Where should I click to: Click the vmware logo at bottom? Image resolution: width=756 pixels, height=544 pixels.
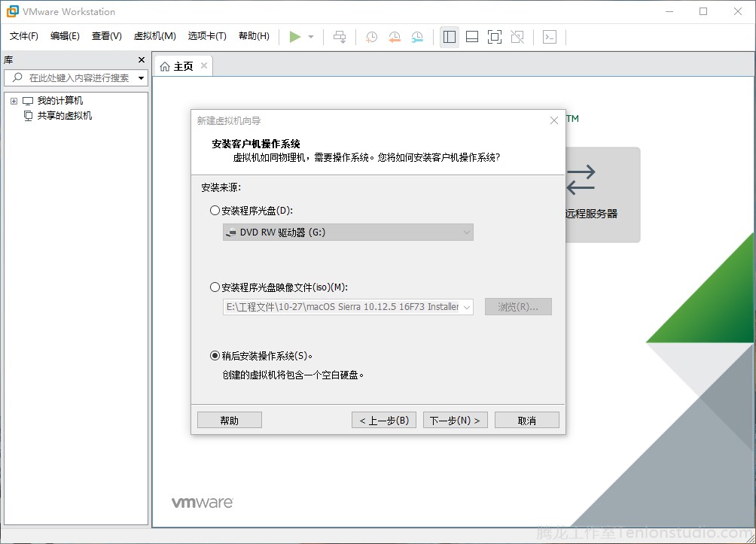(x=203, y=502)
